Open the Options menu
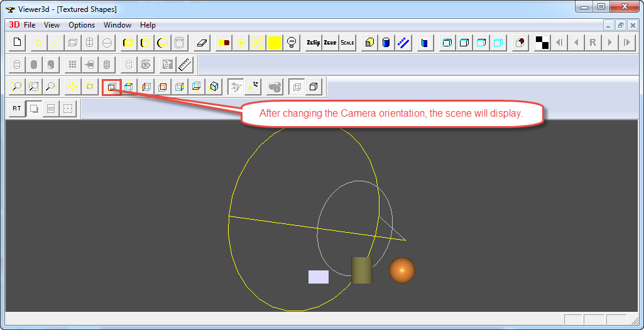The width and height of the screenshot is (644, 330). coord(82,25)
